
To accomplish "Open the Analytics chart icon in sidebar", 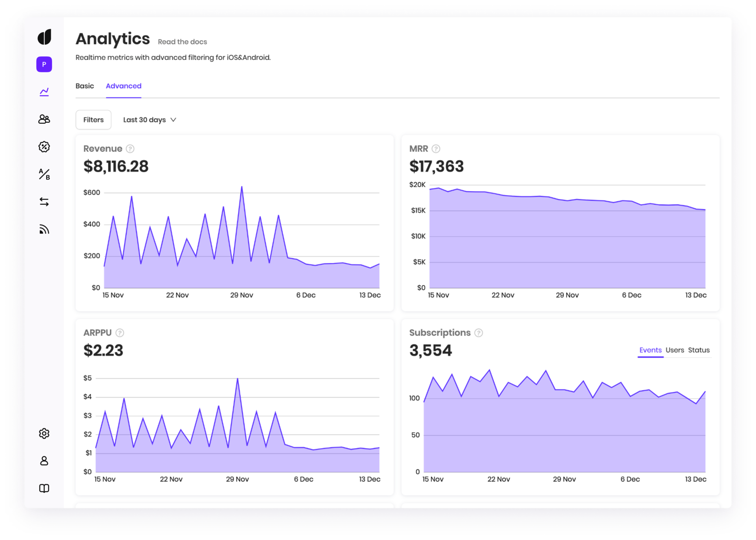I will [x=44, y=92].
